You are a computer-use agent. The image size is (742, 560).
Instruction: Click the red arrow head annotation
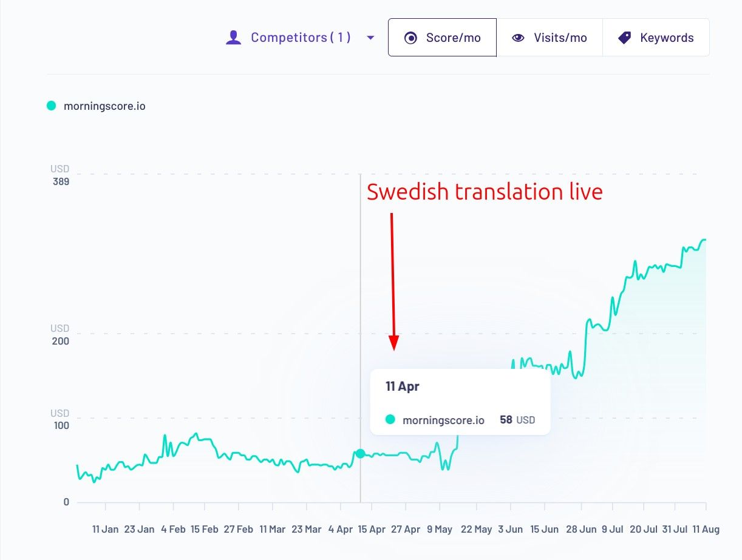[x=394, y=345]
